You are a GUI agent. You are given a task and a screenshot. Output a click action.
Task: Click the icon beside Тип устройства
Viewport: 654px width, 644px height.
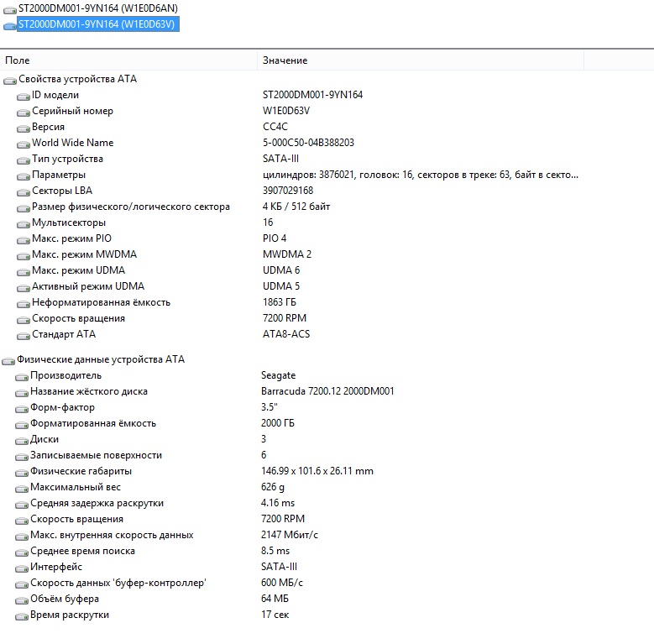pos(24,160)
